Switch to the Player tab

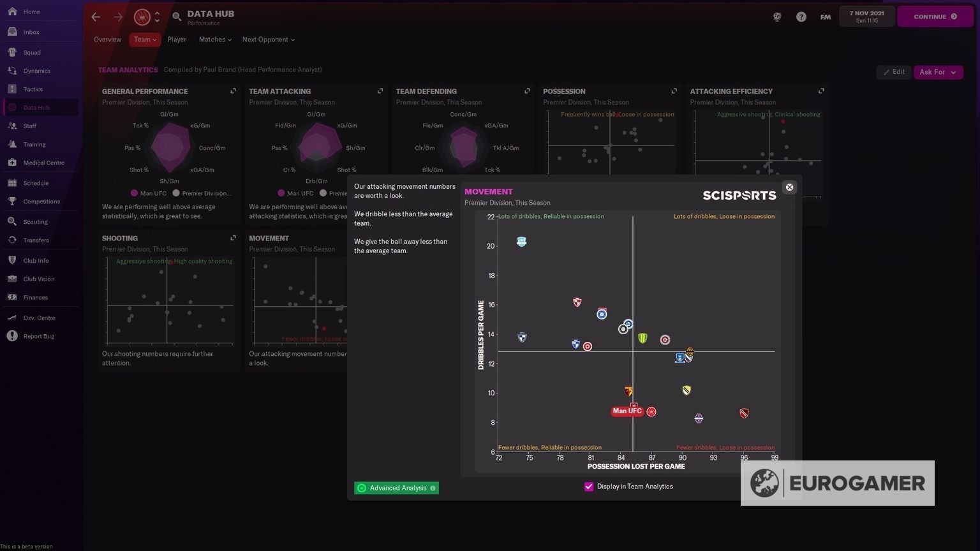(177, 40)
